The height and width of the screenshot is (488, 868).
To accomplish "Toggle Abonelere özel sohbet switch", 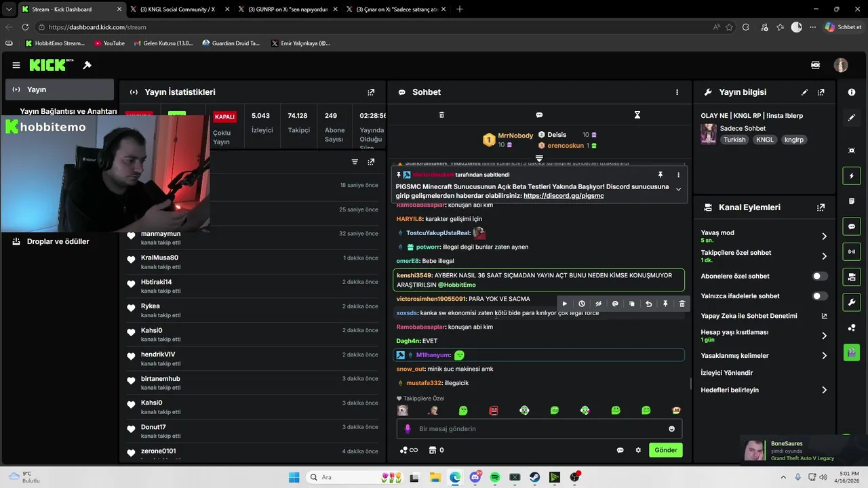I will pyautogui.click(x=820, y=277).
